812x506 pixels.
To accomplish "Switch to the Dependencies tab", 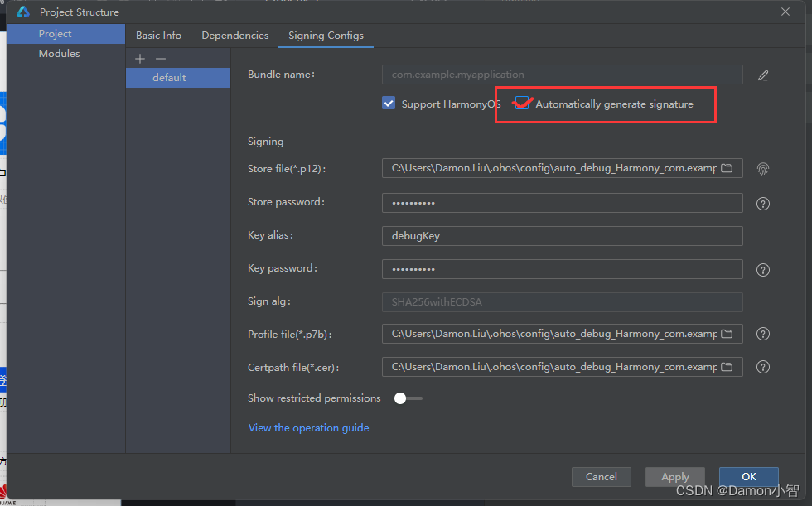I will click(x=235, y=35).
